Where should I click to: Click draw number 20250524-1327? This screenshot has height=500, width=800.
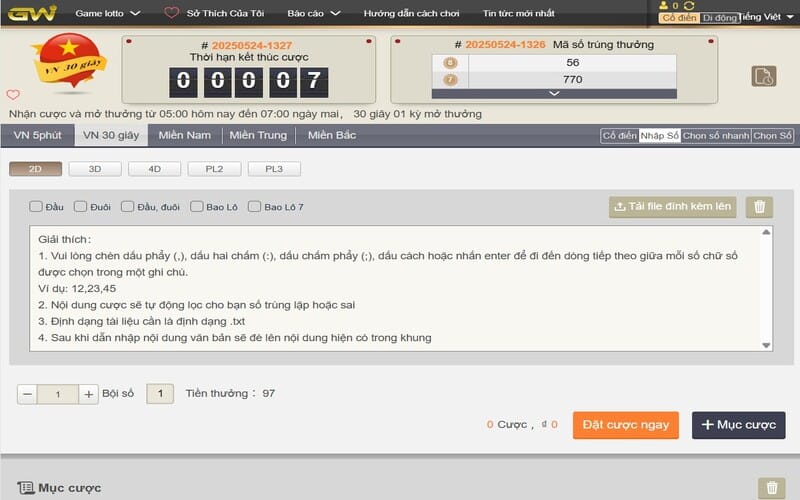[x=252, y=45]
